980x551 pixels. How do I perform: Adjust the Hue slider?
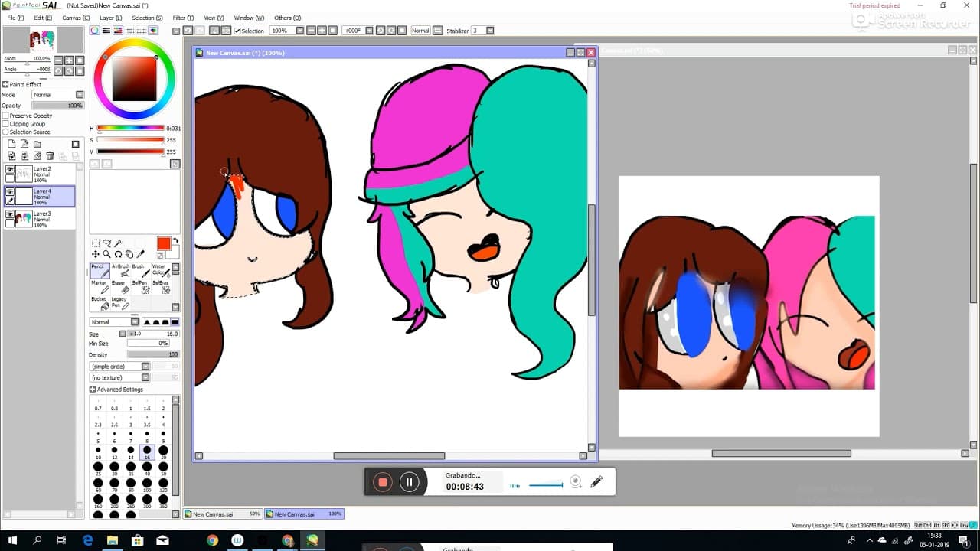pos(130,129)
